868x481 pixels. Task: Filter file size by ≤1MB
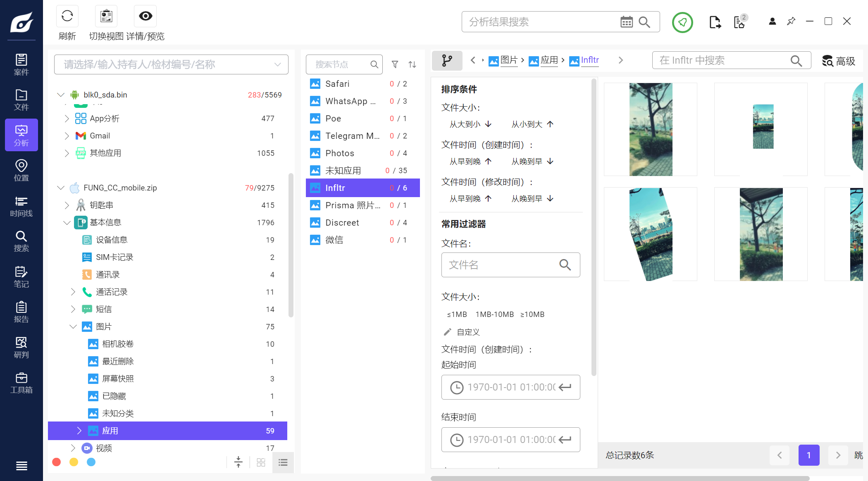click(x=457, y=314)
